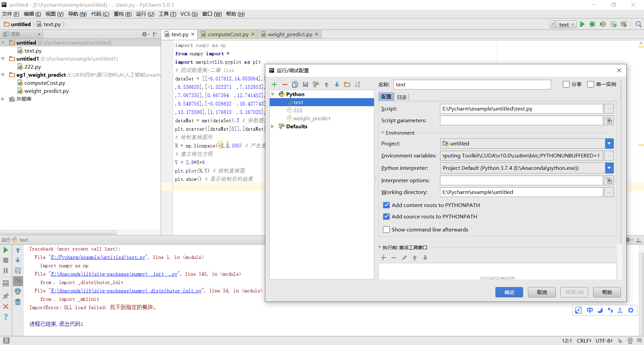This screenshot has height=345, width=644.
Task: Enable the 单一实例 single instance checkbox
Action: click(x=591, y=84)
